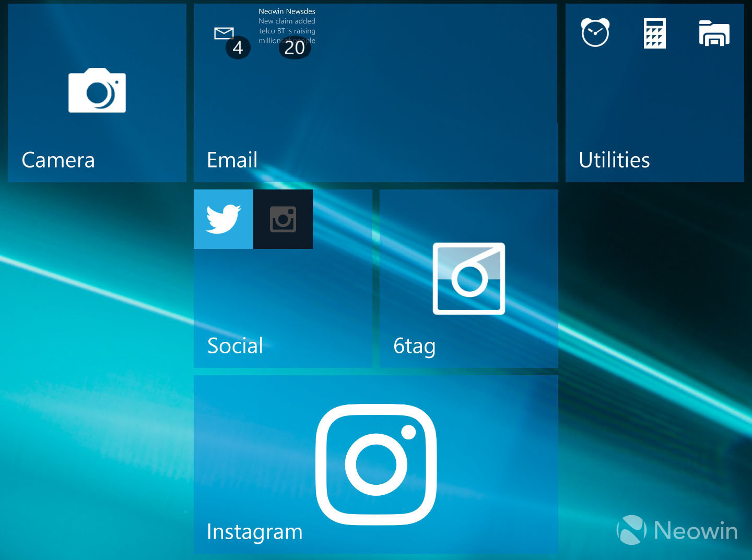Image resolution: width=752 pixels, height=560 pixels.
Task: Open the large Instagram tile
Action: (x=376, y=464)
